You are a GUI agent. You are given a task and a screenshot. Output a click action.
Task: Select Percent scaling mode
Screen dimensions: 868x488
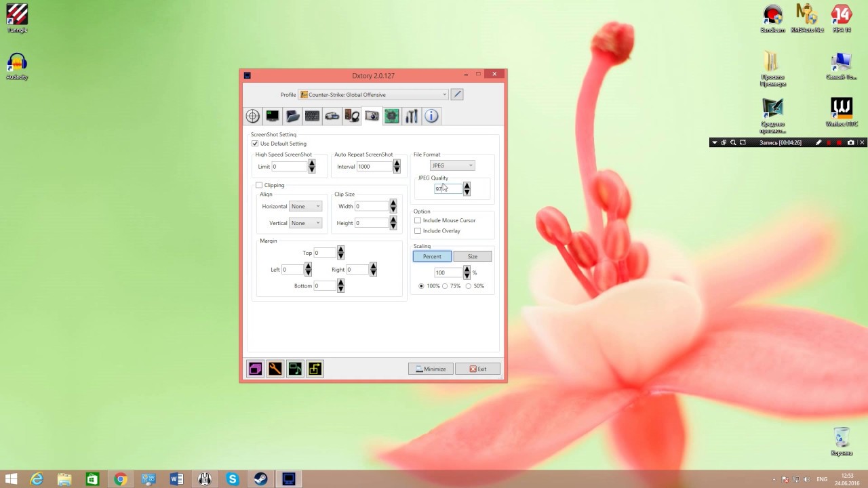(432, 256)
